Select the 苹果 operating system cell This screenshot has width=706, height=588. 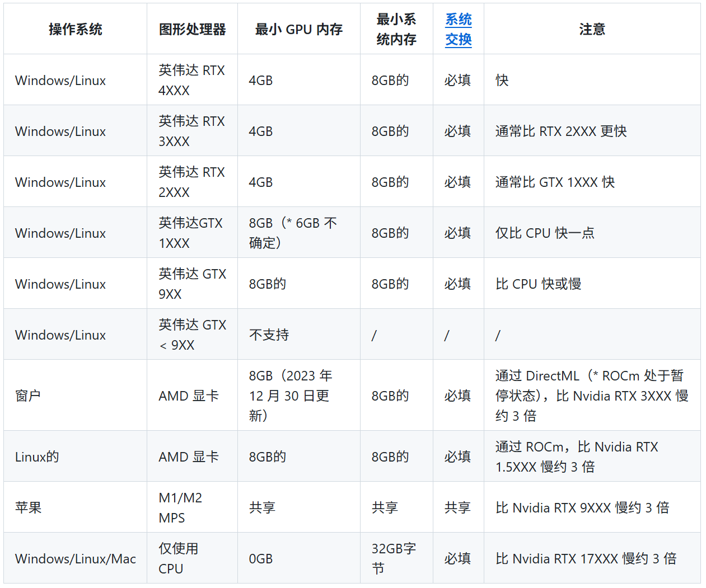[x=28, y=507]
